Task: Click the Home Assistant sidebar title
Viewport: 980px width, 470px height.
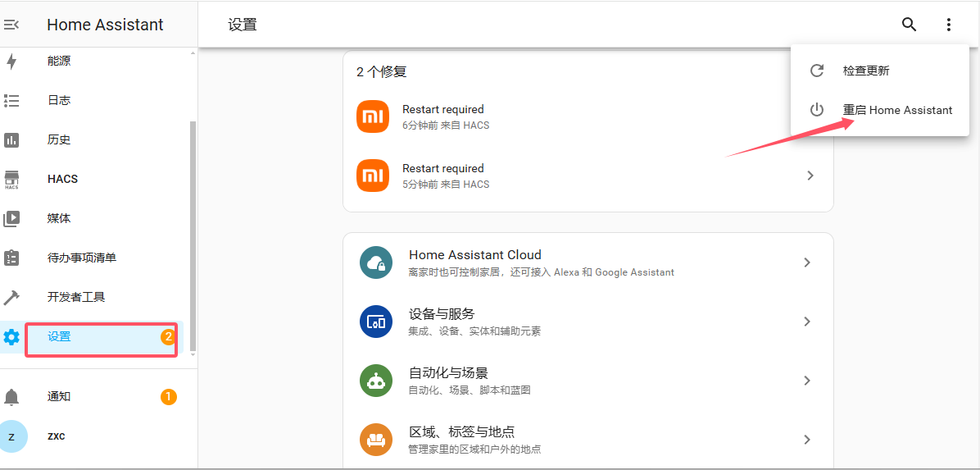Action: pyautogui.click(x=105, y=25)
